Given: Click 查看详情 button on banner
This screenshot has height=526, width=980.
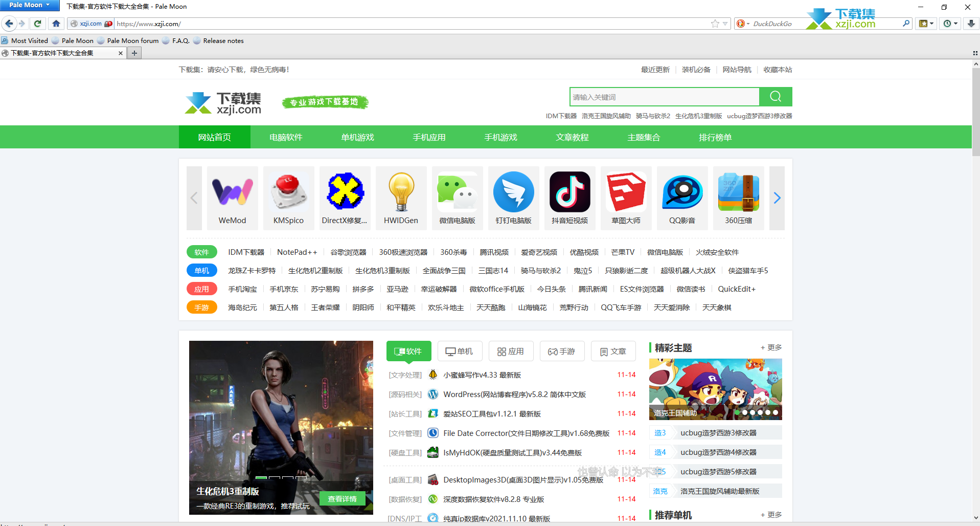Looking at the screenshot, I should 343,499.
